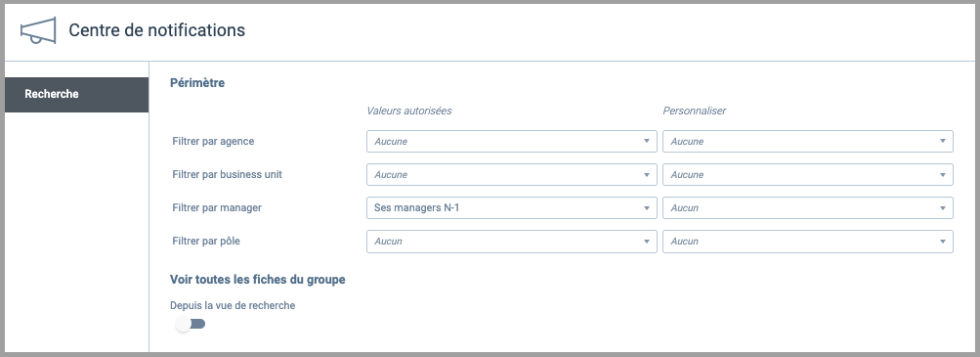Click the 'Filtrer par pôle' label
Image resolution: width=980 pixels, height=357 pixels.
206,242
